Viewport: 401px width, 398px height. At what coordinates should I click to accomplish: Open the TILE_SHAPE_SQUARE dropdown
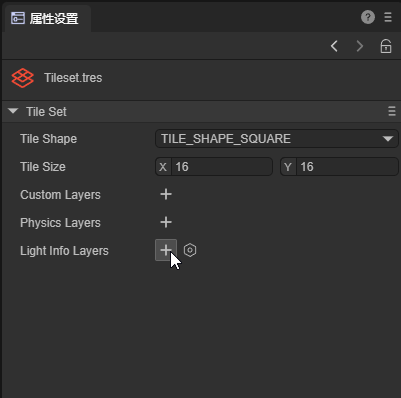277,139
